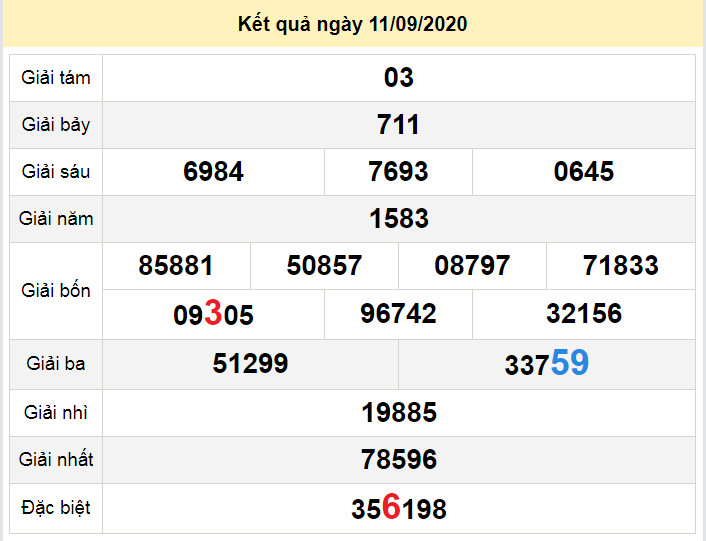Viewport: 706px width, 541px height.
Task: Select the 'Giải bốn' row label
Action: pyautogui.click(x=56, y=290)
